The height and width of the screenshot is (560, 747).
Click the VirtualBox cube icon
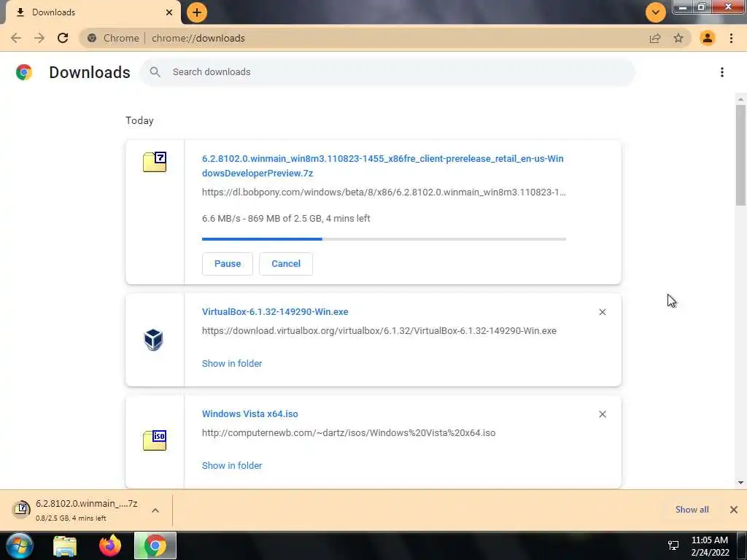pyautogui.click(x=153, y=340)
